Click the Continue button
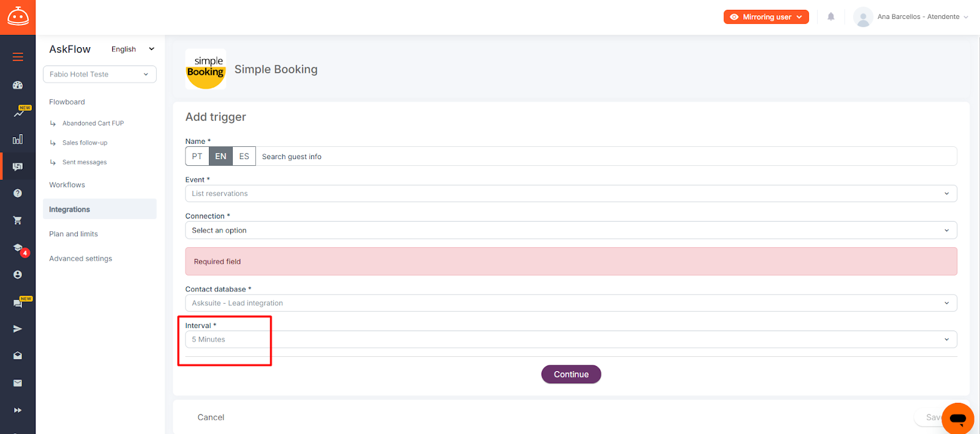The height and width of the screenshot is (434, 980). tap(571, 375)
